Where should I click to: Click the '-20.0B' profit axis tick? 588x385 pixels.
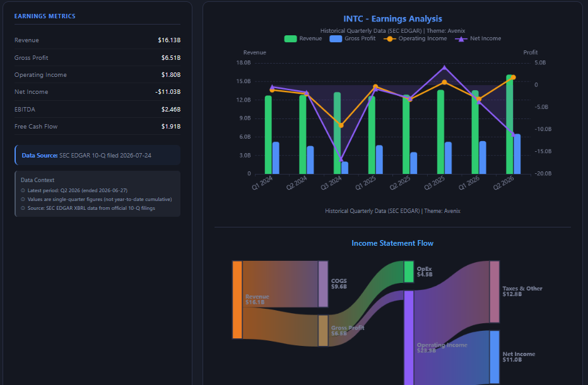click(x=543, y=174)
